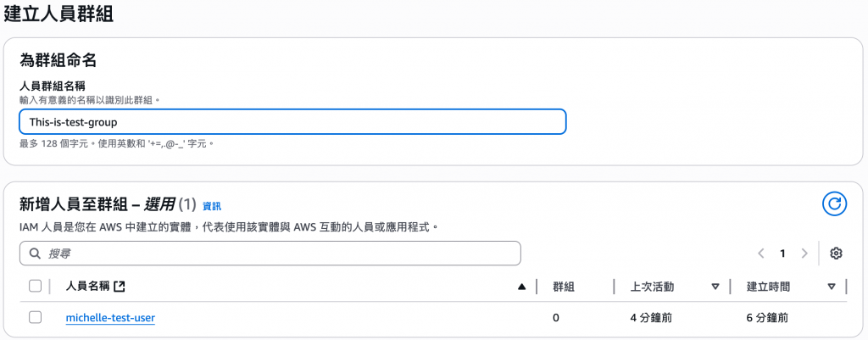Image resolution: width=868 pixels, height=340 pixels.
Task: Open the michelle-test-user link
Action: 110,318
